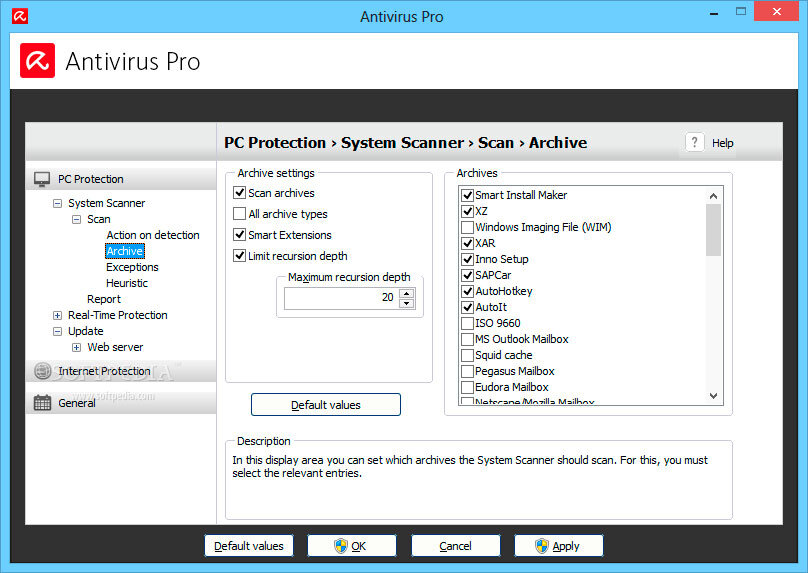Collapse the Update tree node
808x573 pixels.
pyautogui.click(x=58, y=331)
